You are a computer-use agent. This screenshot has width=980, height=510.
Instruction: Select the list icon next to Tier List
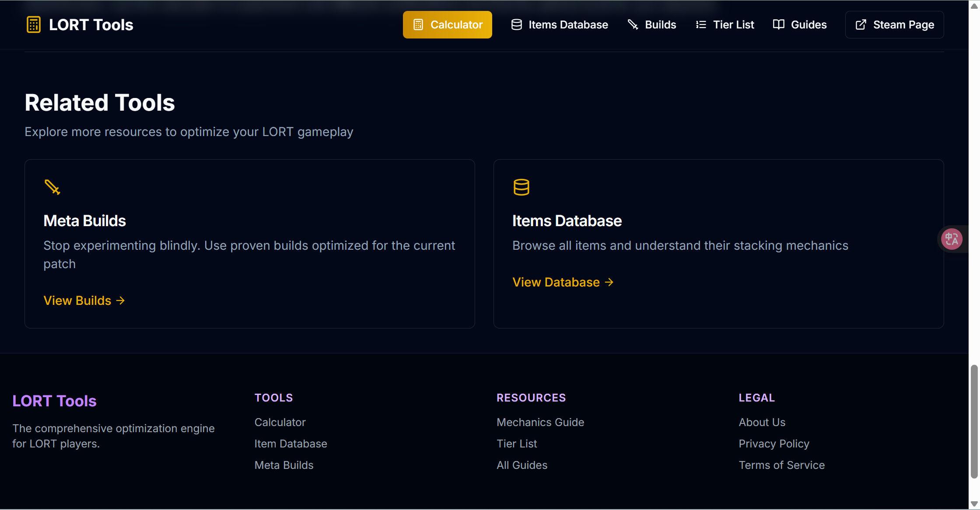click(700, 24)
